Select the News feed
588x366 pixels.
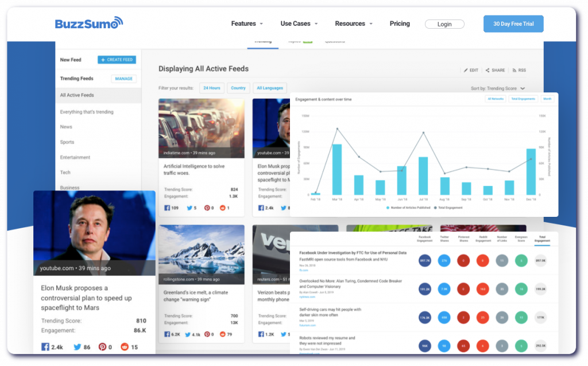point(66,127)
